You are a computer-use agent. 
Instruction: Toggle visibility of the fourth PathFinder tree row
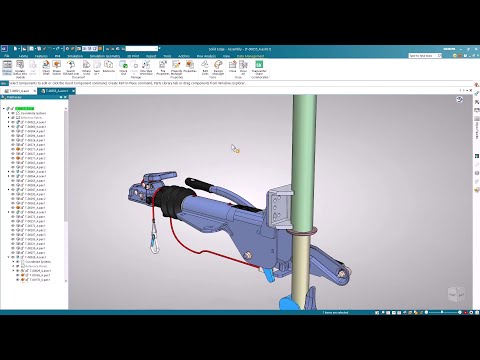13,127
